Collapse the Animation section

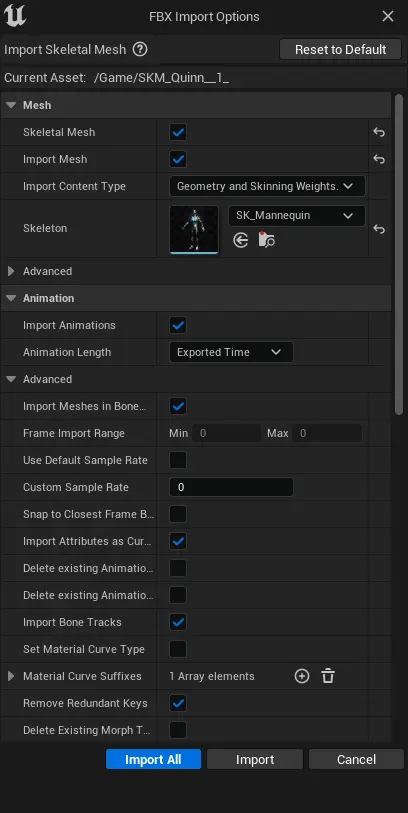click(x=11, y=298)
